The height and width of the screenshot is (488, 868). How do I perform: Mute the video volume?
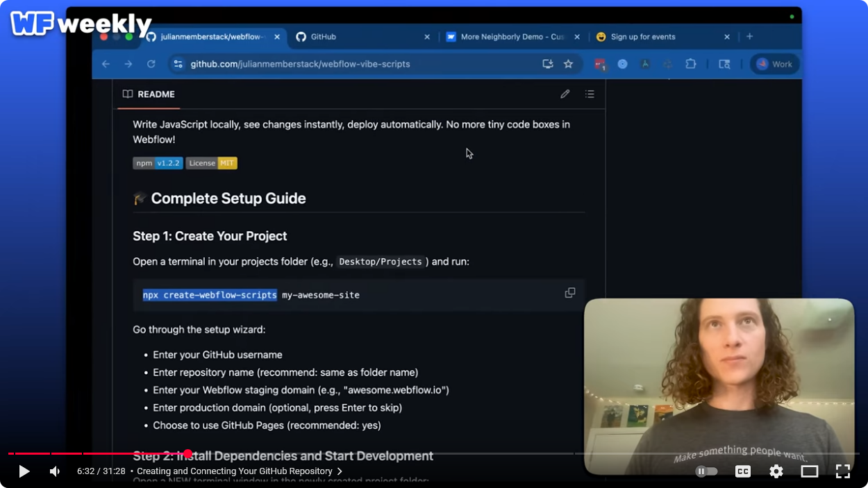tap(55, 471)
